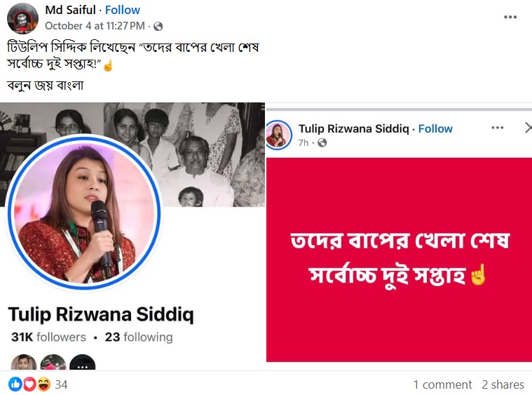Open the 1 comment link
This screenshot has width=532, height=395.
442,384
